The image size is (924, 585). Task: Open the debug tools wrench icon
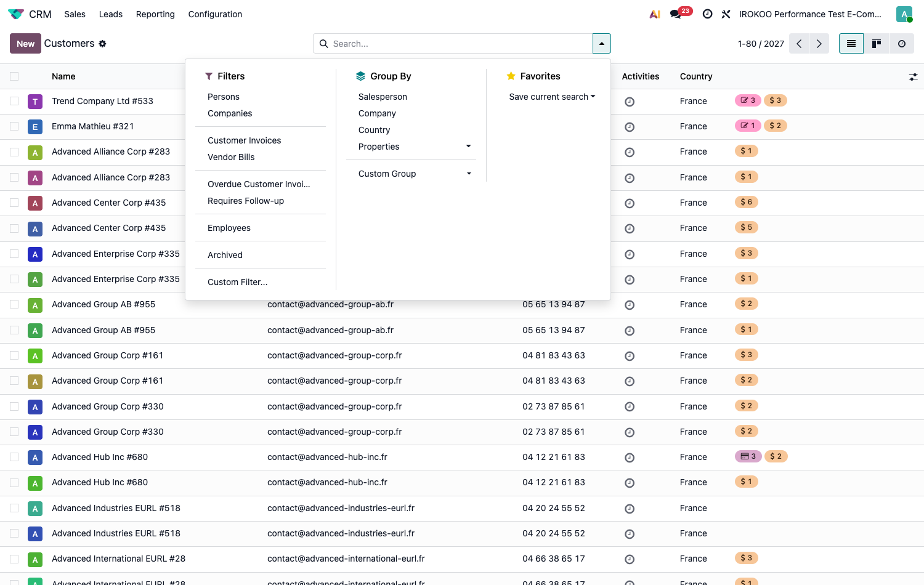[726, 14]
